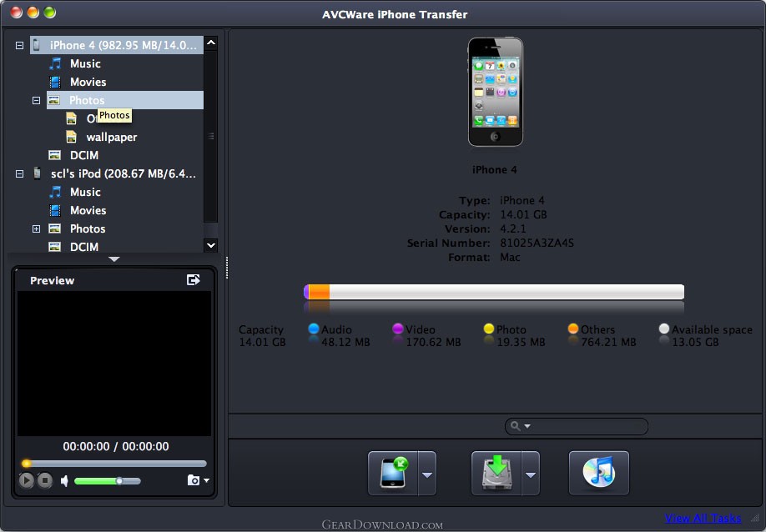This screenshot has height=532, width=766.
Task: Click the panel splitter handle dots
Action: [x=227, y=268]
